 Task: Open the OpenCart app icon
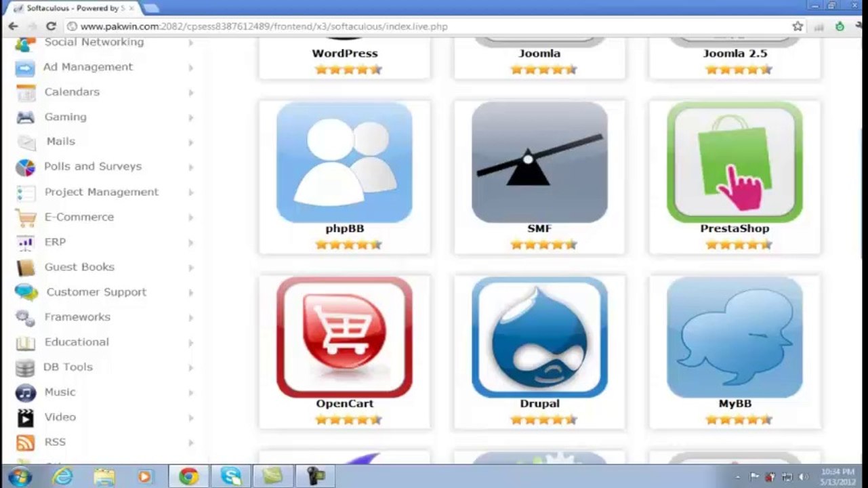coord(344,337)
